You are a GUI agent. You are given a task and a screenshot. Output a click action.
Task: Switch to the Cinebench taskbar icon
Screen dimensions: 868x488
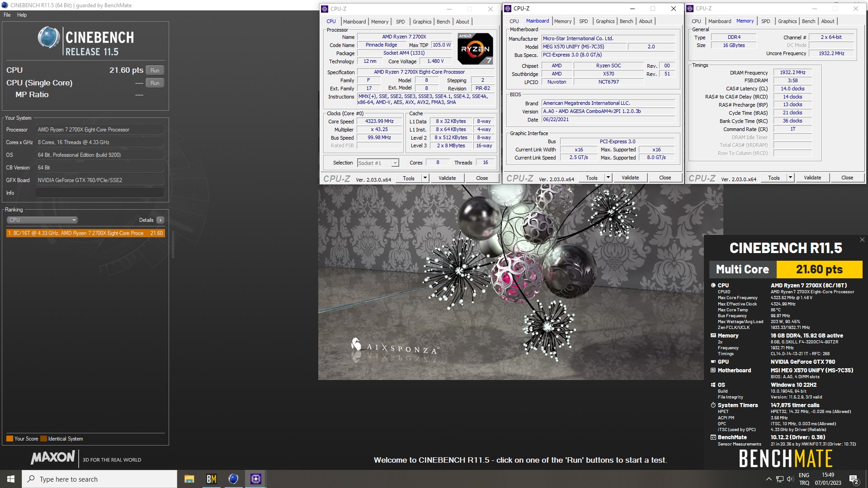pyautogui.click(x=233, y=479)
